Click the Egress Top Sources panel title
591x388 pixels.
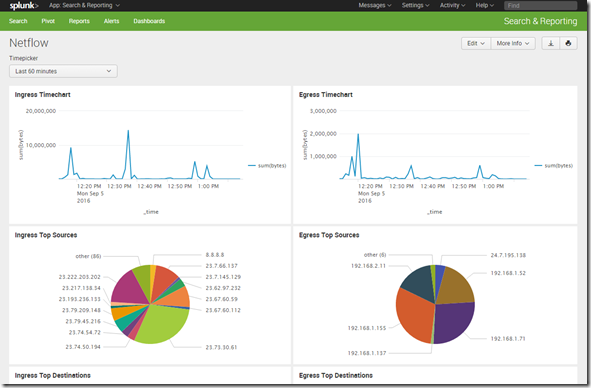click(329, 235)
